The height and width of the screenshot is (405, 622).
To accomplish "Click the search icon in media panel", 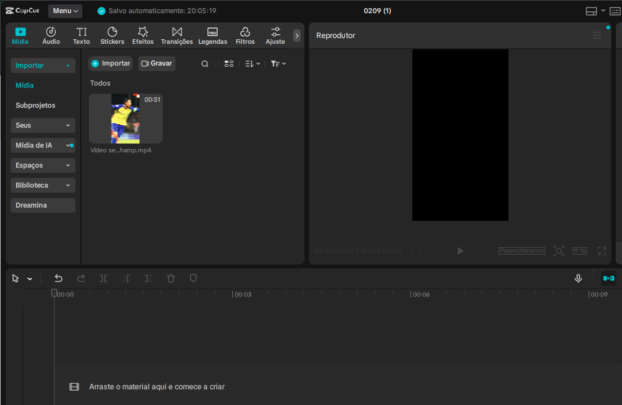I will pyautogui.click(x=205, y=63).
